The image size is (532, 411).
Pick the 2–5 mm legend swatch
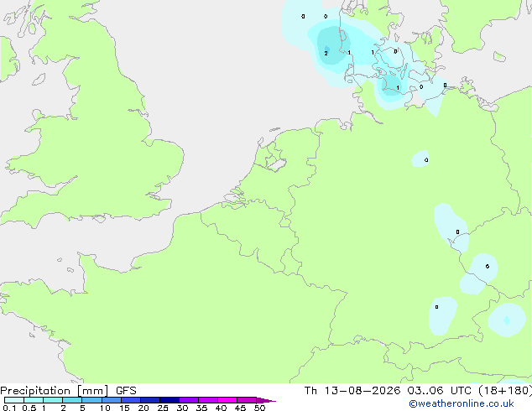tap(72, 400)
